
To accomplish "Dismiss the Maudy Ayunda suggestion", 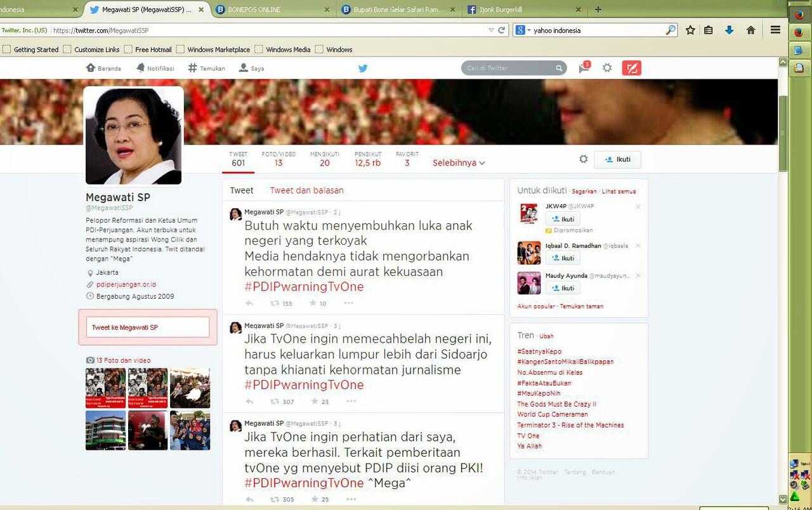I will pyautogui.click(x=638, y=276).
